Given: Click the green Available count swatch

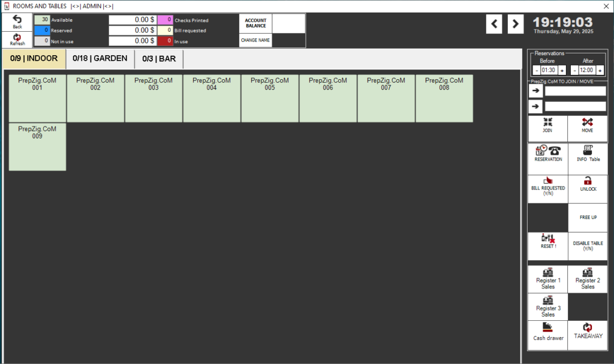Looking at the screenshot, I should point(42,20).
